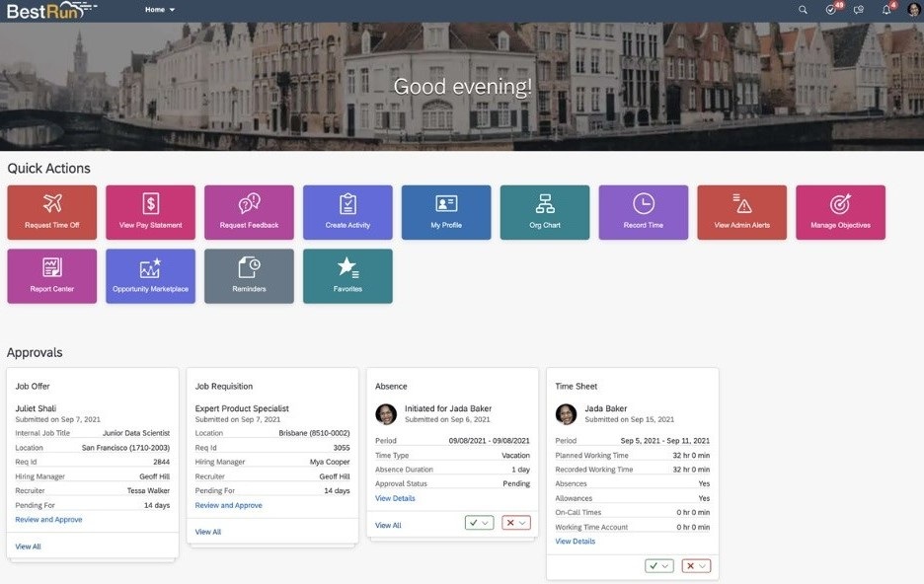Click Review and Approve in Job Requisition card
The height and width of the screenshot is (584, 924).
point(229,505)
